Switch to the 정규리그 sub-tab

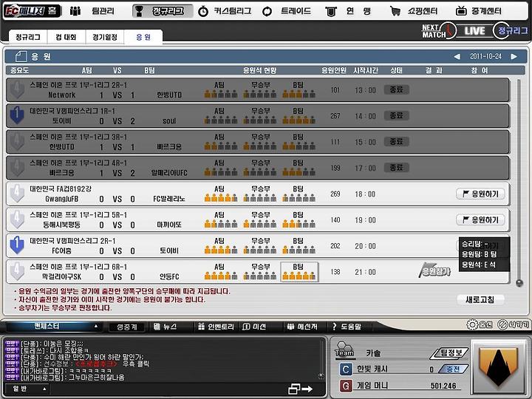click(28, 37)
